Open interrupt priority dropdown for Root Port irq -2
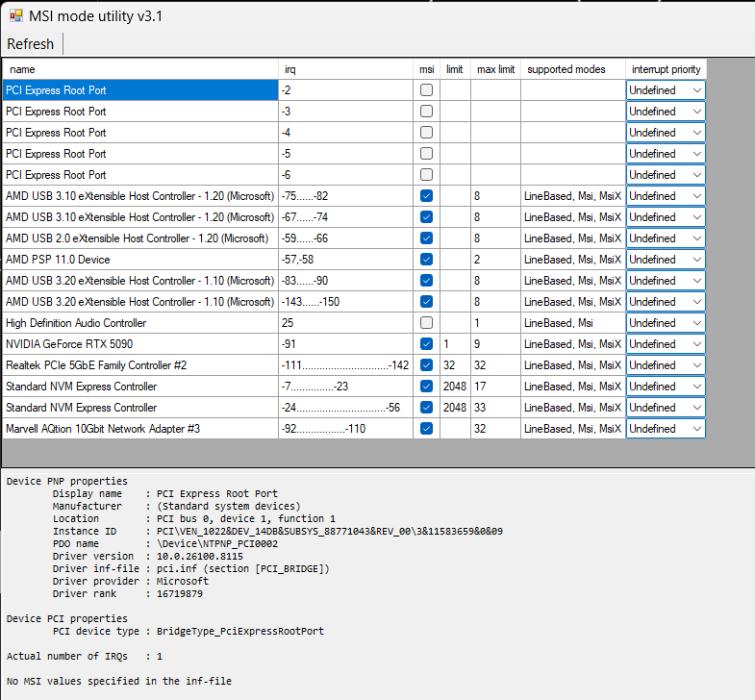The width and height of the screenshot is (755, 700). coord(666,90)
